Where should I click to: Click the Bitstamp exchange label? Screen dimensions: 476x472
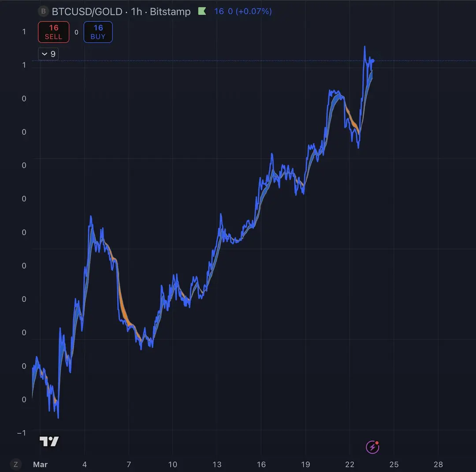(170, 11)
